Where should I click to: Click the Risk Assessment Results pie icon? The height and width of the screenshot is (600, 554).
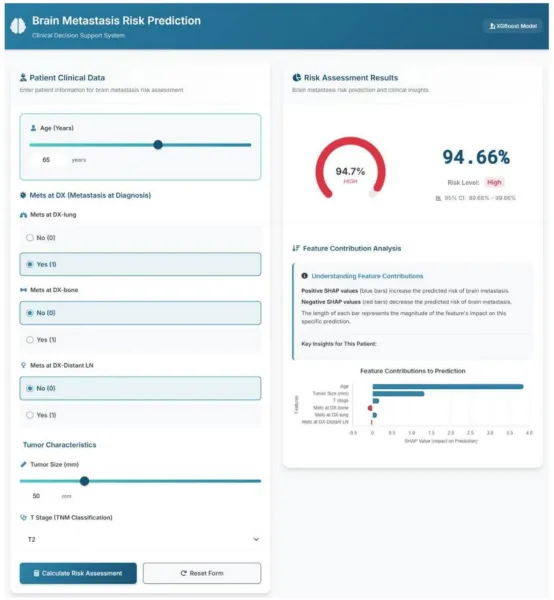tap(297, 78)
